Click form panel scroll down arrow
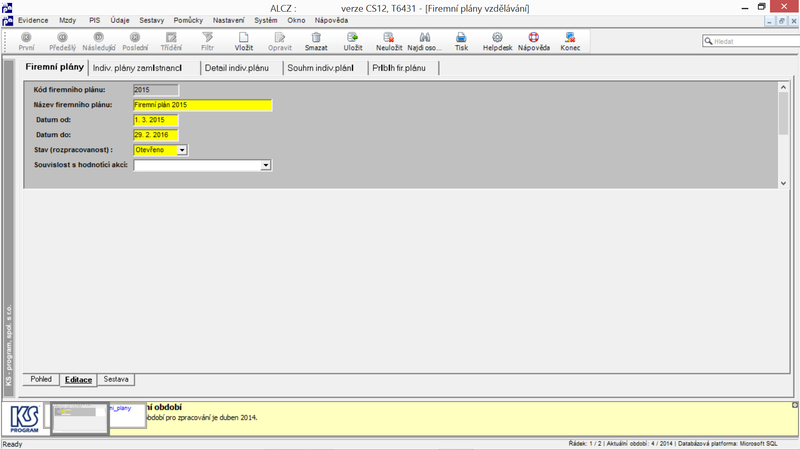 tap(784, 183)
